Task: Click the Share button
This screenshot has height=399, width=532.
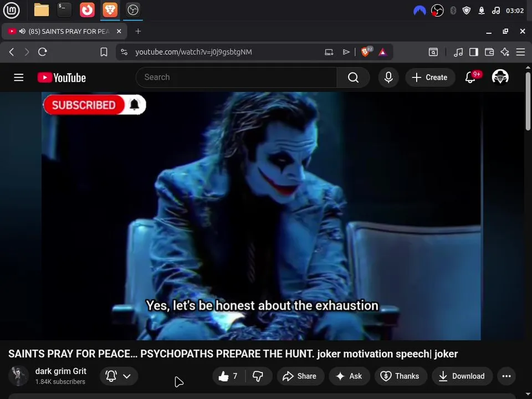Action: click(x=300, y=376)
